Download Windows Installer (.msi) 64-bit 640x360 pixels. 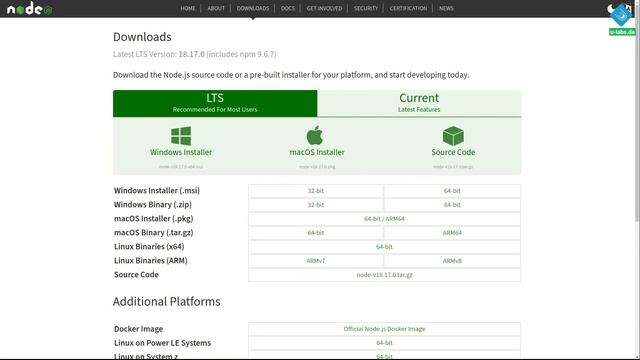pos(452,191)
